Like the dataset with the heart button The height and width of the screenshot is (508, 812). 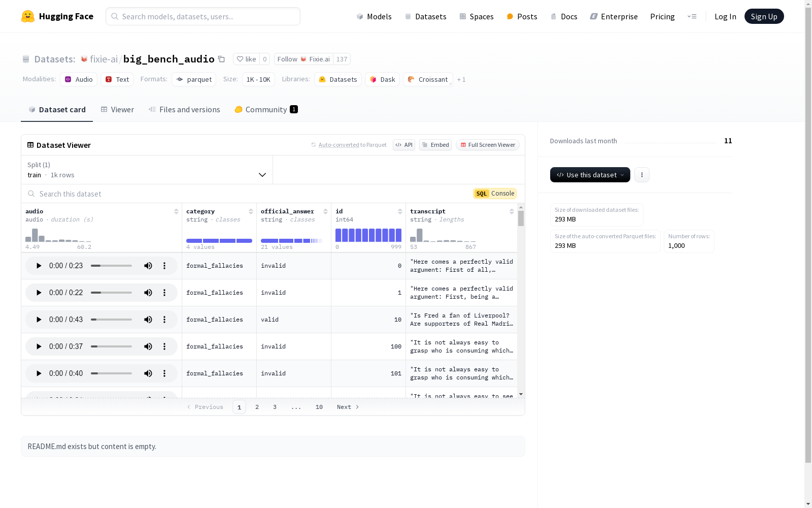tap(246, 59)
